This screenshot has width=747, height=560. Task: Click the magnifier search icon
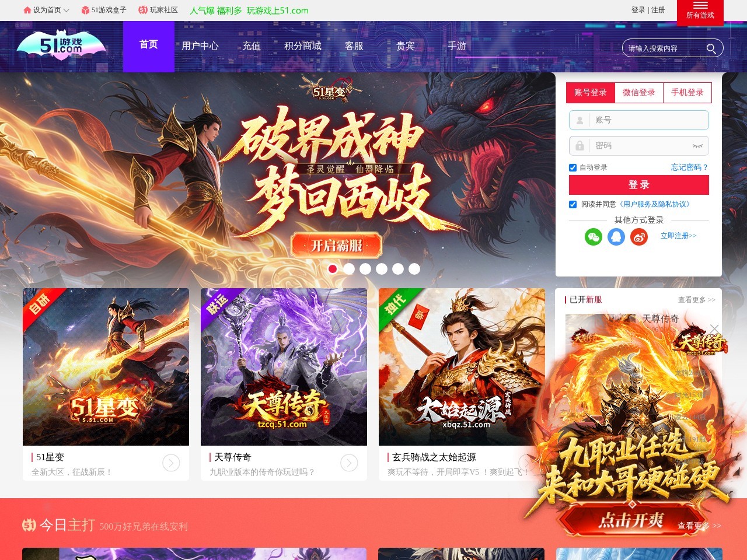711,48
